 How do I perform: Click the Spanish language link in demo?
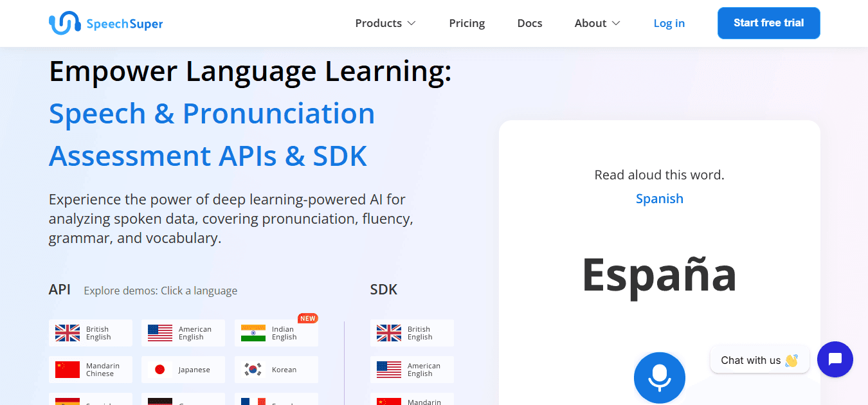(x=660, y=199)
